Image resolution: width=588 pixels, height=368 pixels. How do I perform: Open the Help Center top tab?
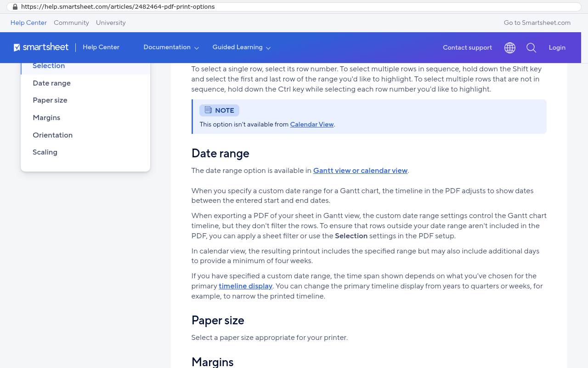pyautogui.click(x=28, y=23)
